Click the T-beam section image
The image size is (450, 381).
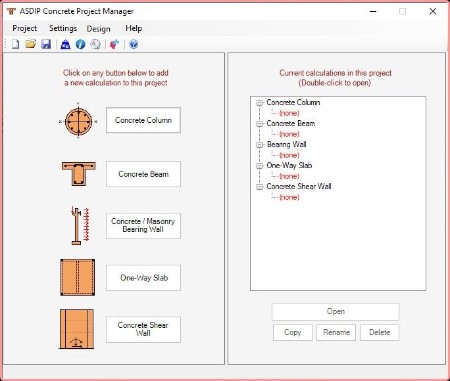pos(79,174)
